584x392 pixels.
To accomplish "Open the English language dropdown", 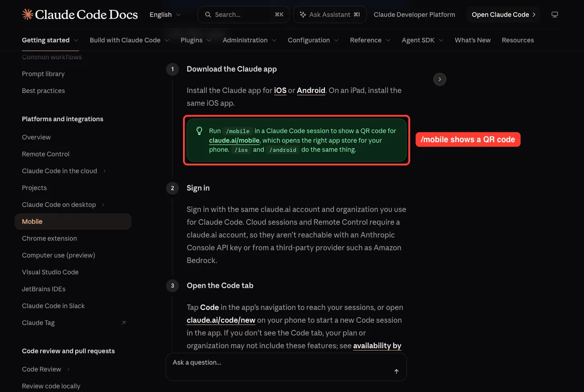I will [x=165, y=15].
